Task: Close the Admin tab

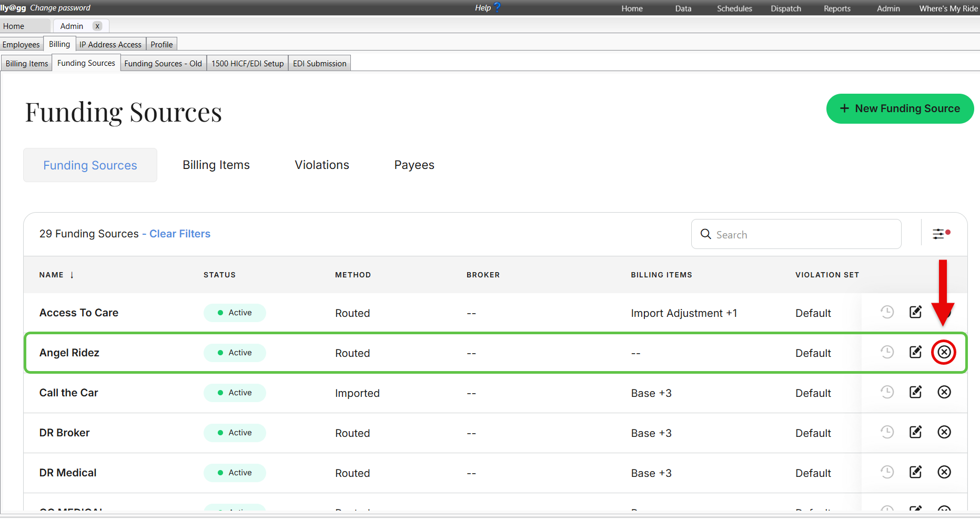Action: (97, 26)
